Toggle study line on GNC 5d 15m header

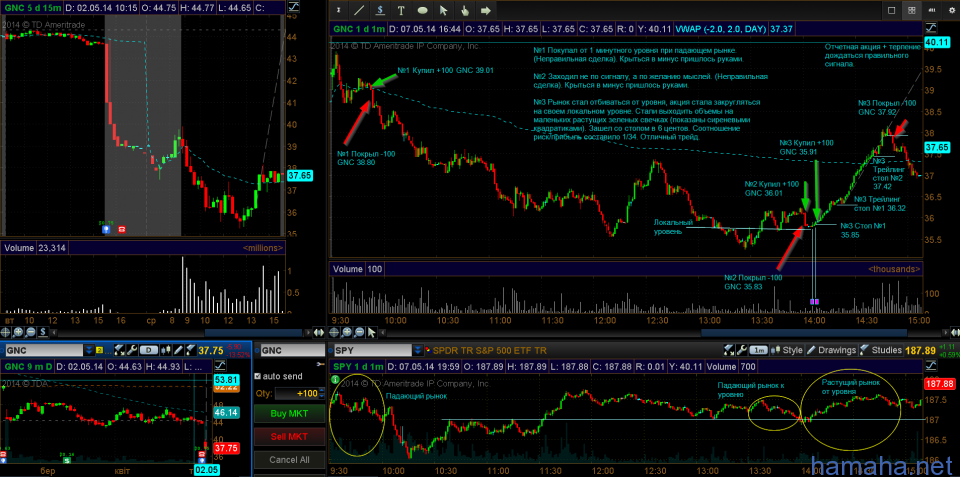click(x=293, y=8)
